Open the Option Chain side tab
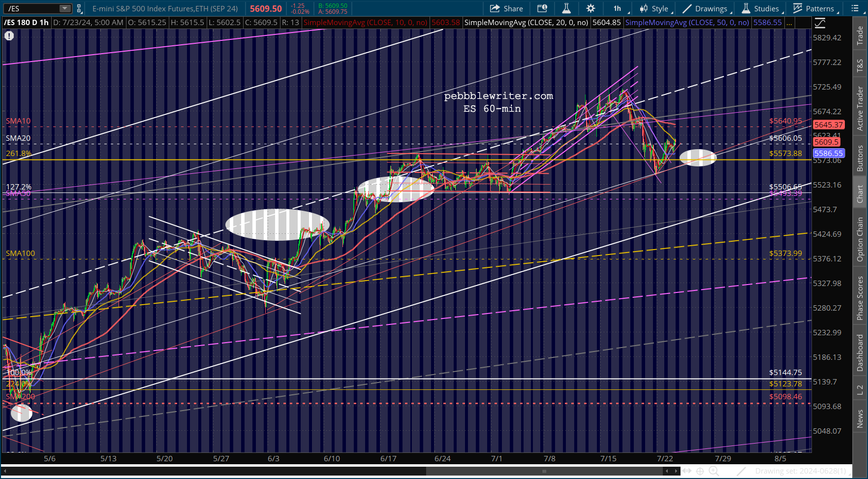Image resolution: width=868 pixels, height=479 pixels. click(x=860, y=239)
